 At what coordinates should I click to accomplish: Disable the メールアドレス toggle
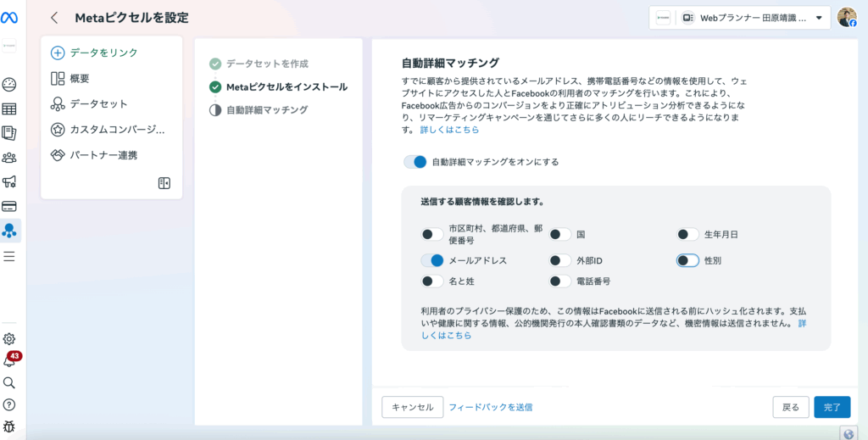point(432,260)
